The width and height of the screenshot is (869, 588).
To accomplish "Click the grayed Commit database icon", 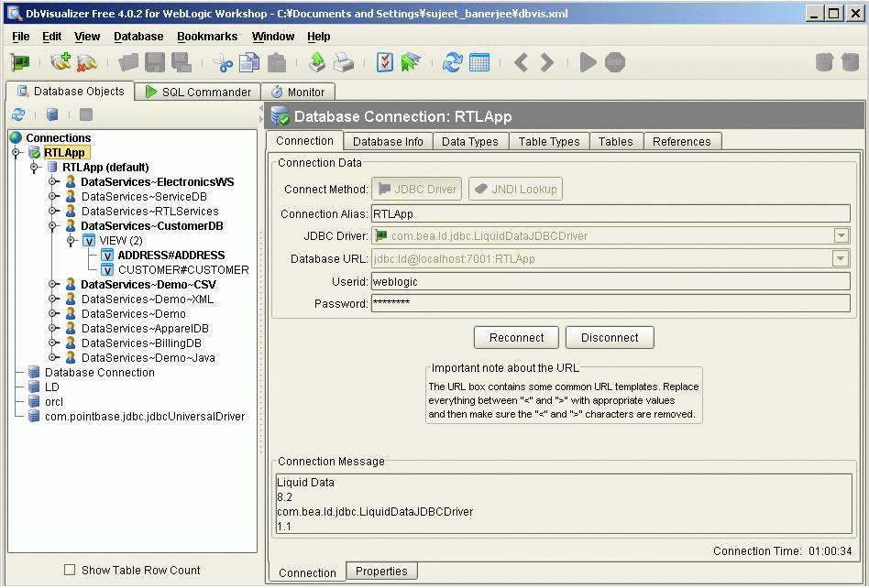I will [824, 62].
